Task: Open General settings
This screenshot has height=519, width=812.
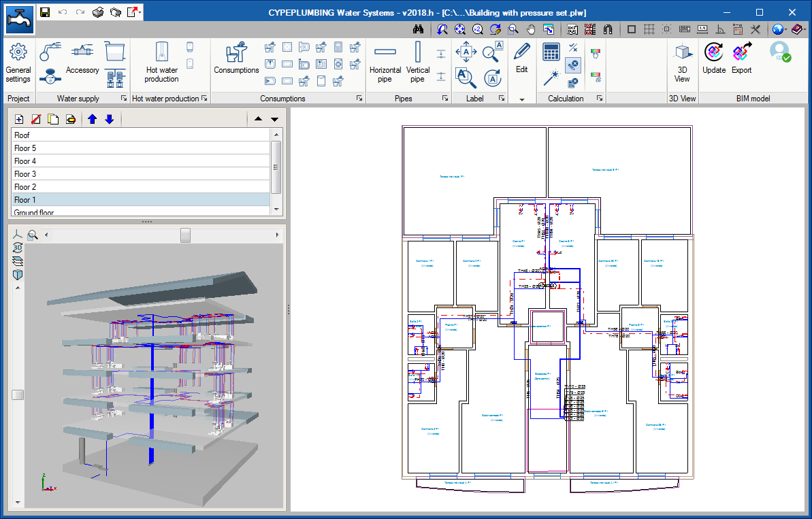Action: (x=18, y=64)
